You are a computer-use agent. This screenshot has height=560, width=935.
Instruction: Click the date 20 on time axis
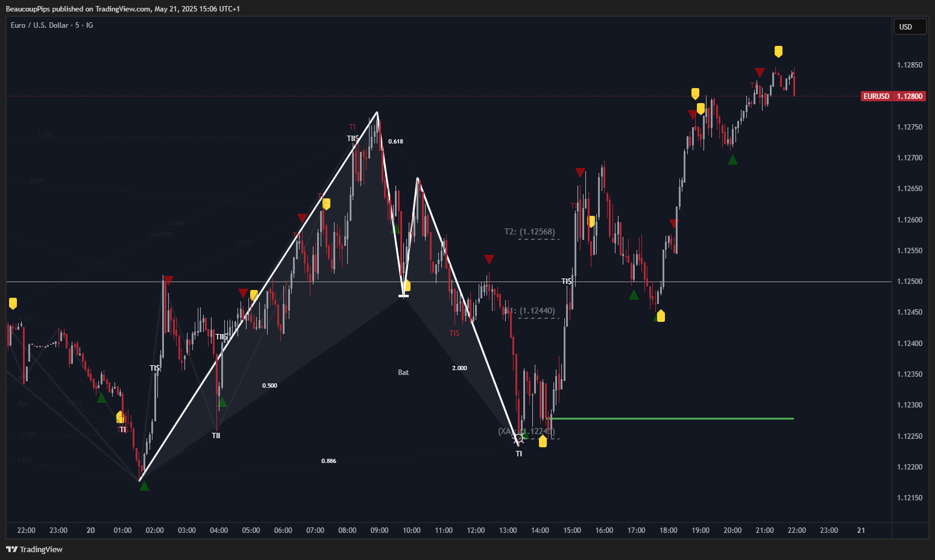tap(90, 530)
